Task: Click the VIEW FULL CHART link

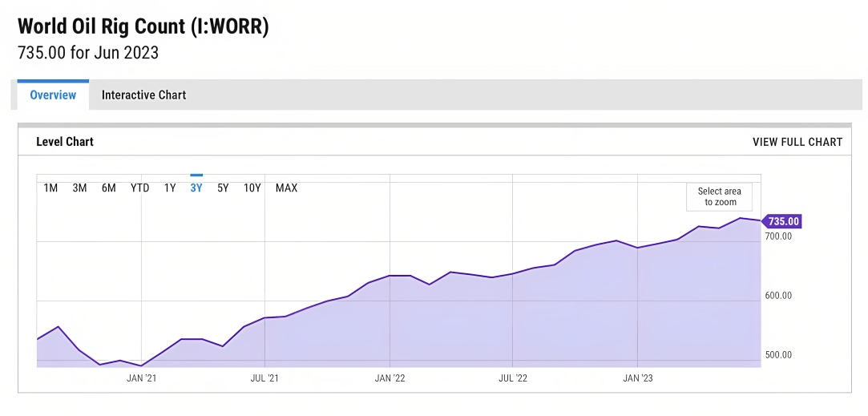Action: [797, 142]
